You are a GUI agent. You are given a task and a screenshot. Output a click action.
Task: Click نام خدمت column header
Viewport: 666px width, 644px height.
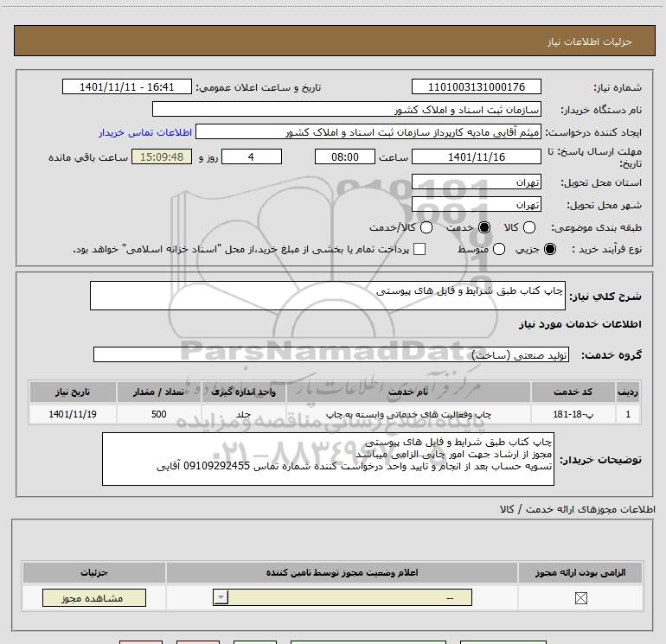pos(408,392)
